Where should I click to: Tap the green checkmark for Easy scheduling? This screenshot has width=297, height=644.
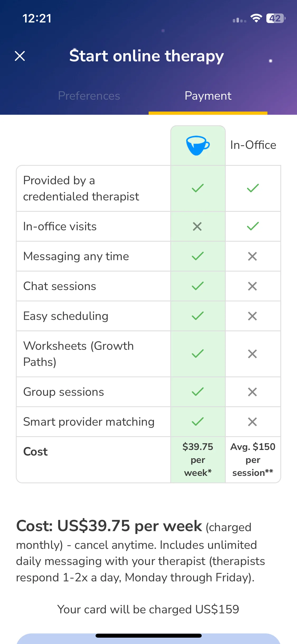click(x=198, y=316)
